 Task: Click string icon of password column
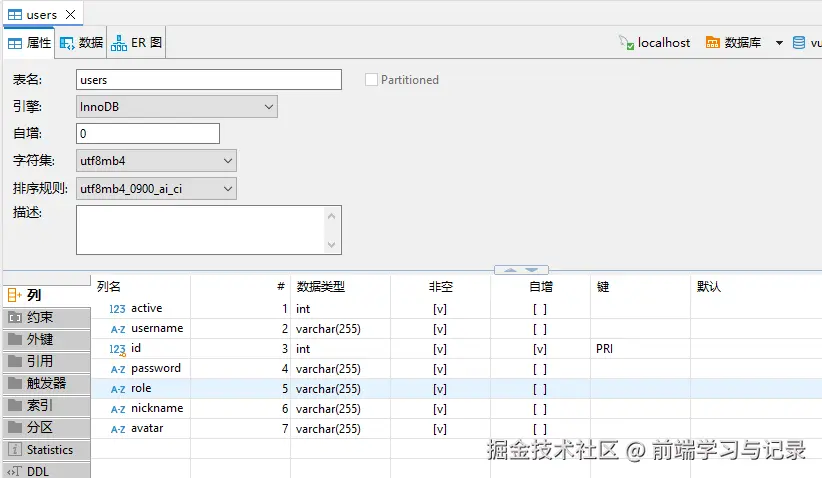[x=118, y=369]
